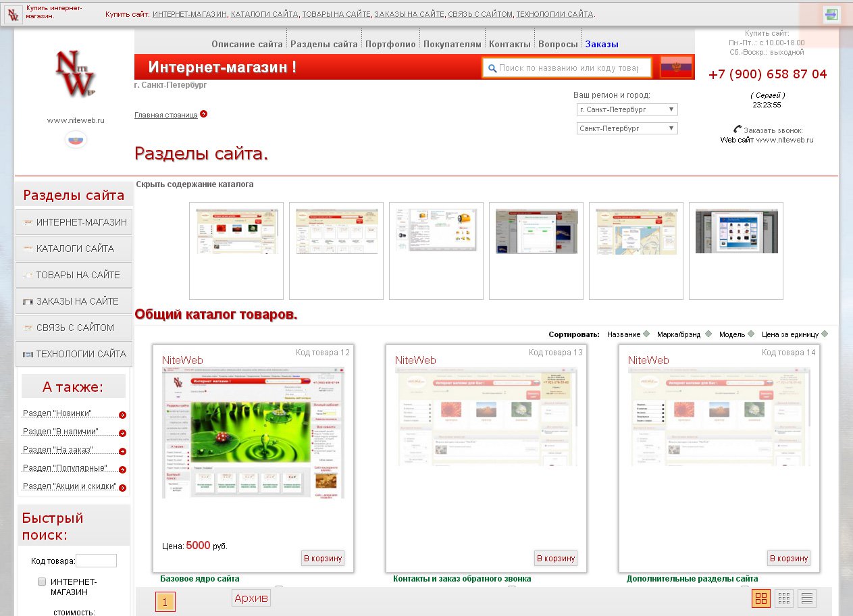Add product code 13 to cart

pyautogui.click(x=556, y=559)
